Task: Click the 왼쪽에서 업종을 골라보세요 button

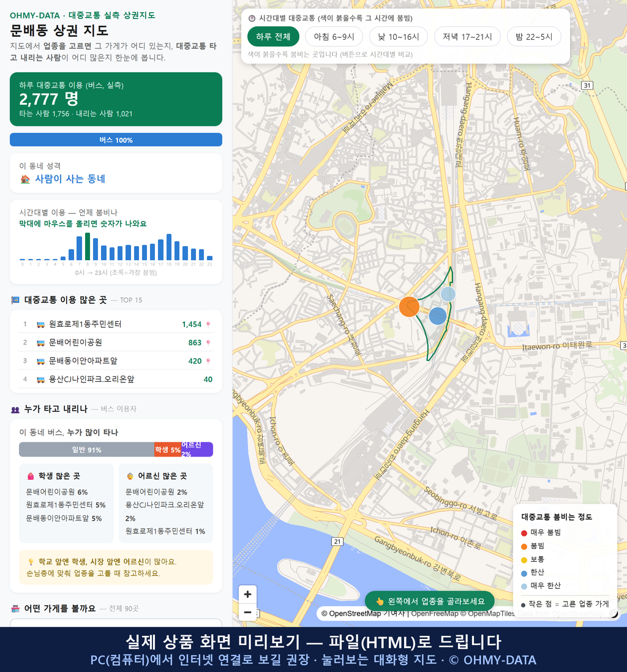Action: tap(429, 601)
